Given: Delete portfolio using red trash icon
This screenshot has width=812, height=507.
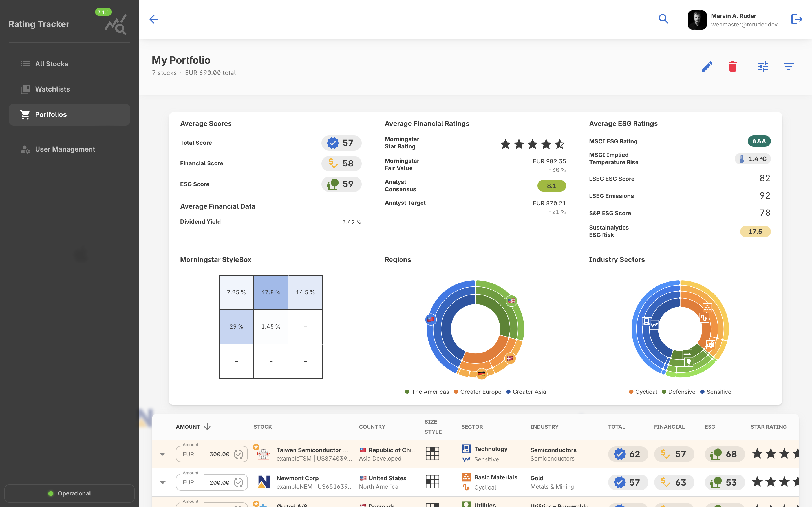Looking at the screenshot, I should (x=732, y=66).
